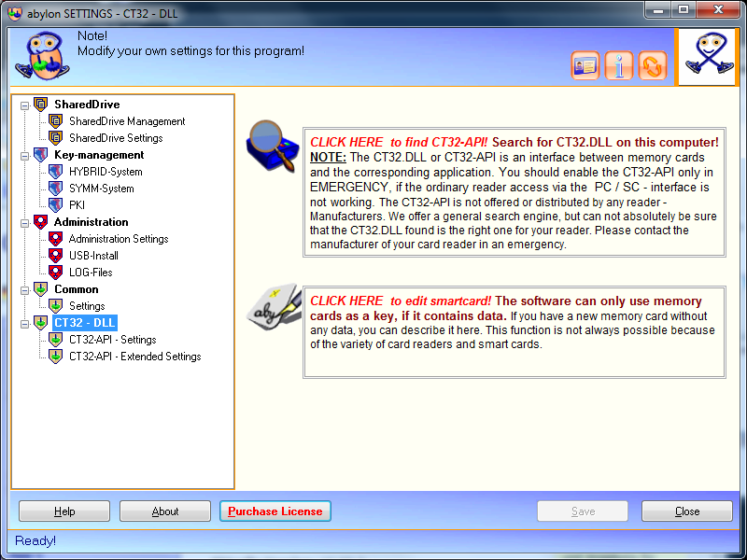Click the SharedDrive shield icon
The height and width of the screenshot is (560, 747).
[40, 105]
